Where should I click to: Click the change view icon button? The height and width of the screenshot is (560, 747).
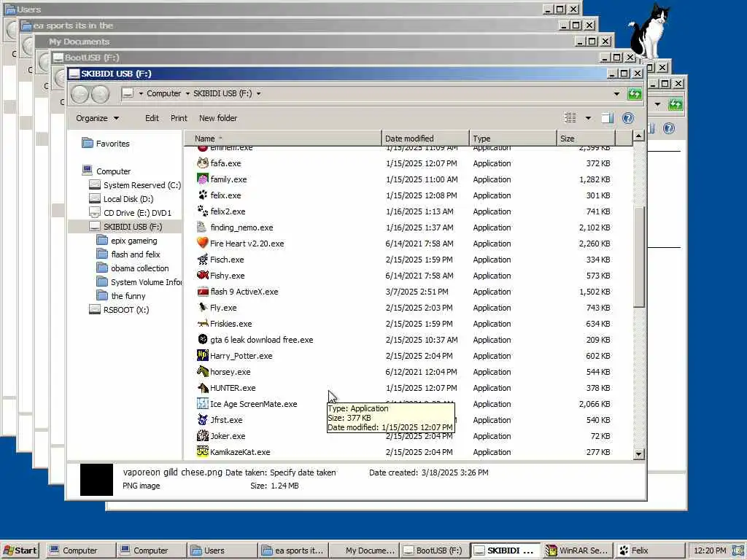[x=570, y=118]
